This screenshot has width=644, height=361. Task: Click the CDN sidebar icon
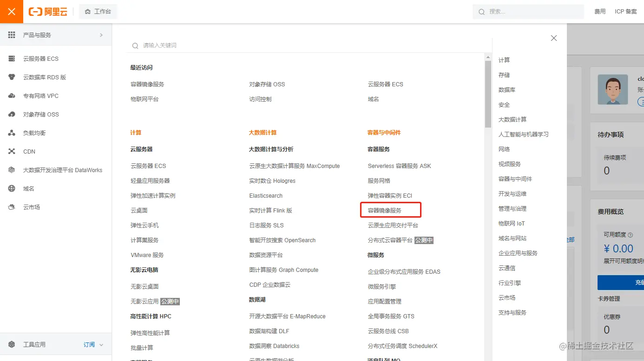tap(12, 151)
